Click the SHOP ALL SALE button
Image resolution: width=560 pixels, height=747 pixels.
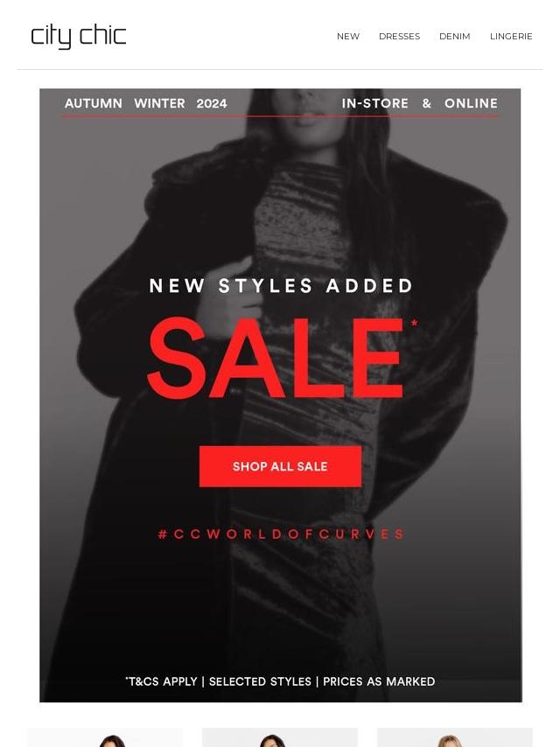[280, 466]
